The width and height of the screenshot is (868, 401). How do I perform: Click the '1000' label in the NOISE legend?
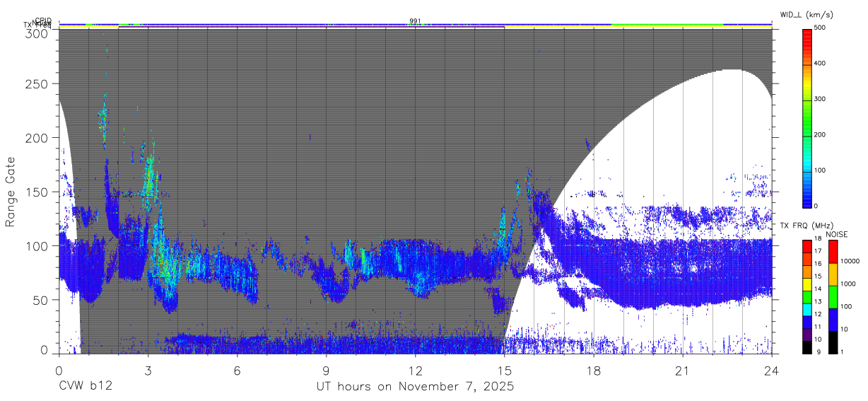click(x=848, y=284)
